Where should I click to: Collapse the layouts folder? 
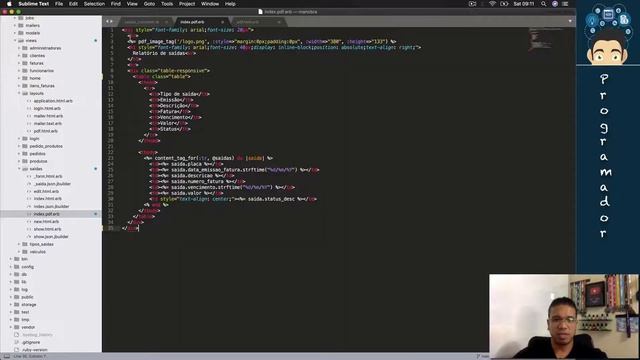pos(19,93)
